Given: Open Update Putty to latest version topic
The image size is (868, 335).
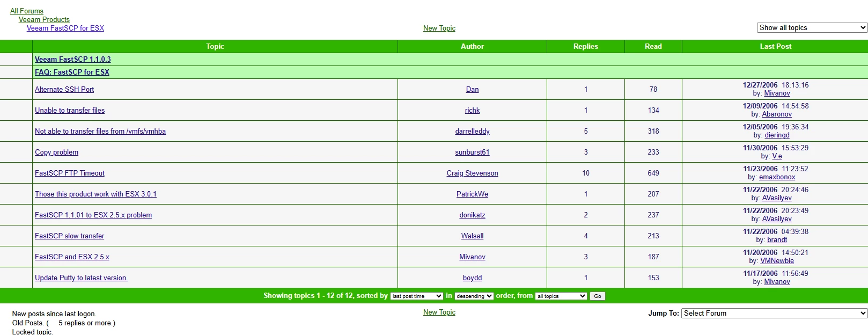Looking at the screenshot, I should [x=82, y=278].
